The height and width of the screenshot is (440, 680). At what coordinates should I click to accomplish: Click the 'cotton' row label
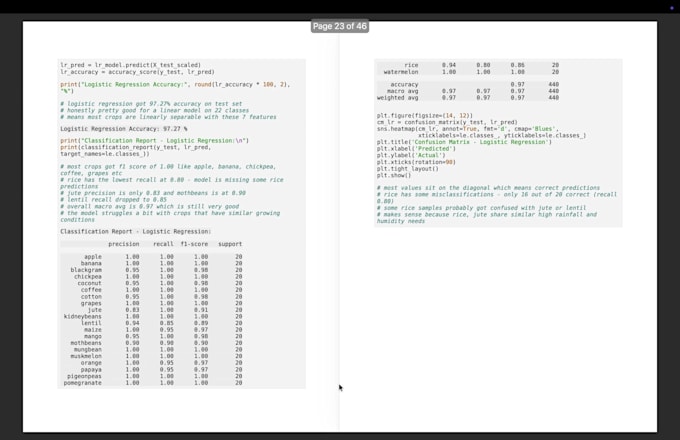[91, 297]
